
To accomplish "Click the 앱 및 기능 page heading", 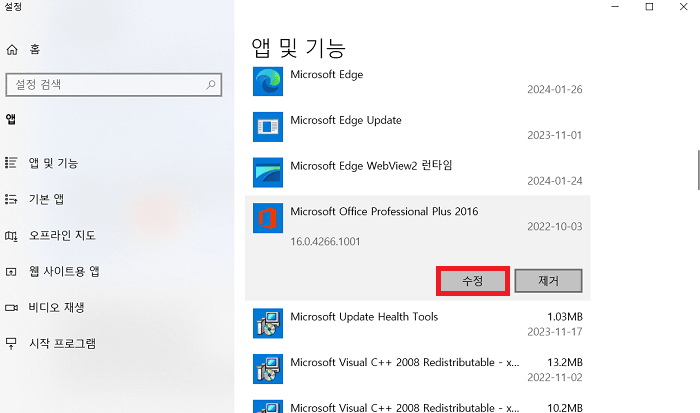I will (298, 48).
